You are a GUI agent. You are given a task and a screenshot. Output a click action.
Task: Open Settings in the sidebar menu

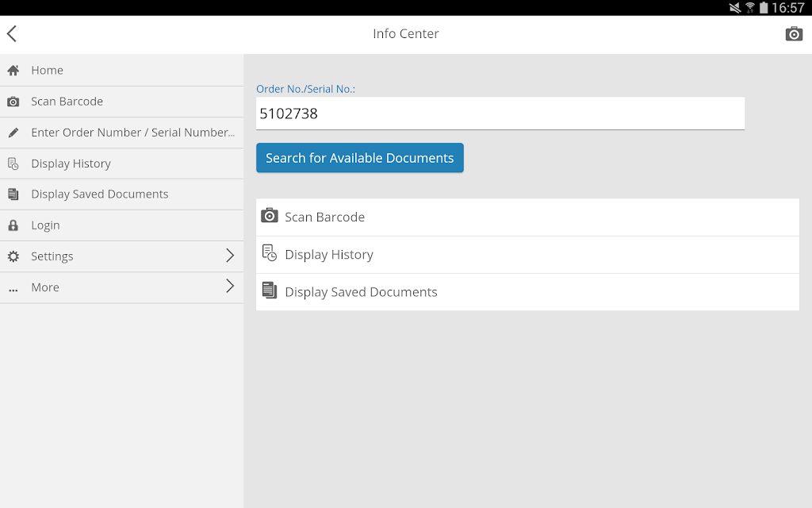(121, 256)
